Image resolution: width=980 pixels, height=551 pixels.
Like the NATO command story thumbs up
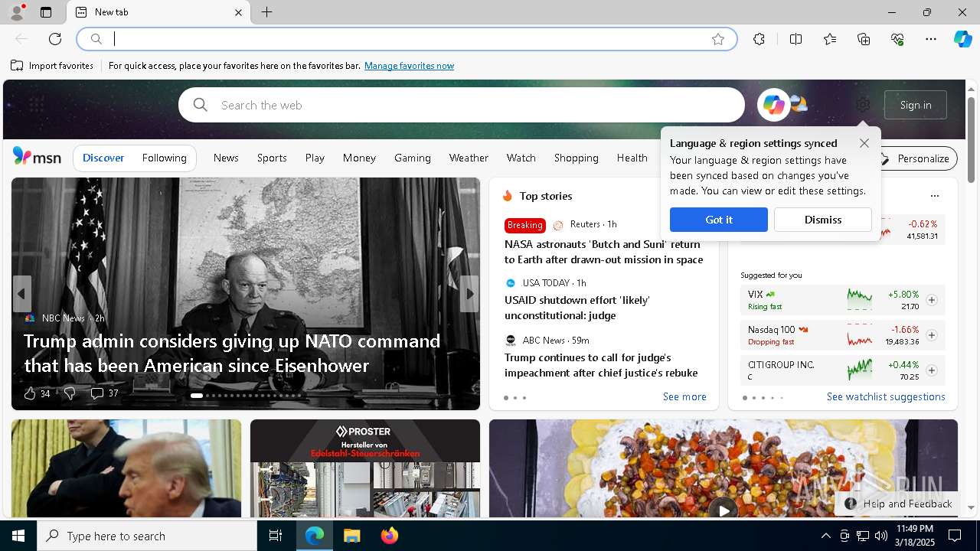click(30, 393)
